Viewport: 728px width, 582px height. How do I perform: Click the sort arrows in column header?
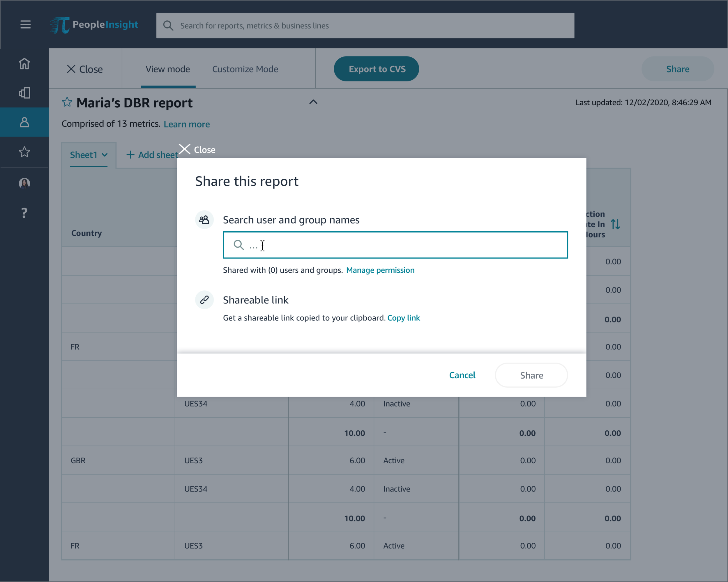pos(615,224)
